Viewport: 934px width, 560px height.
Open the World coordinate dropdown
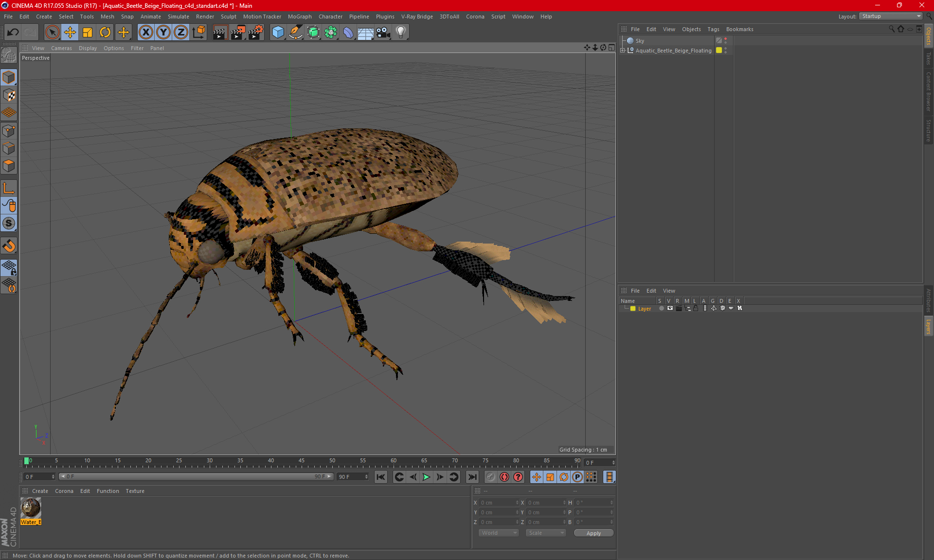pos(499,533)
